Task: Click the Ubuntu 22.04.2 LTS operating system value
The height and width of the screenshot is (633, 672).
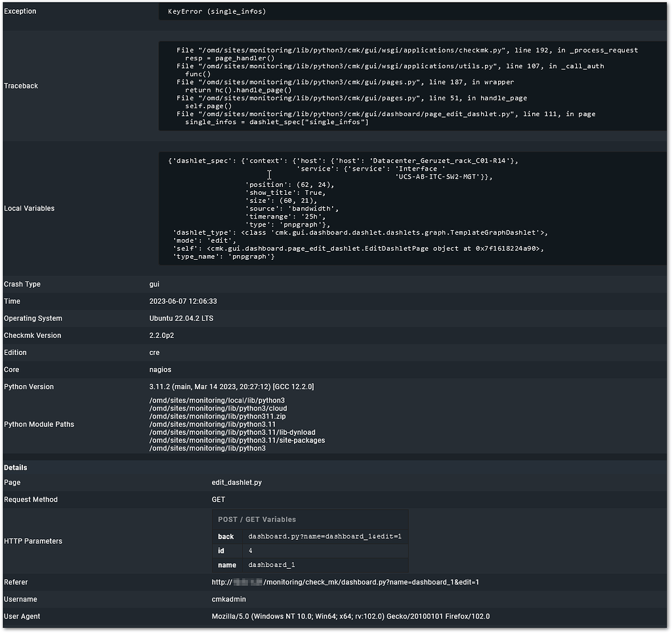Action: coord(181,319)
